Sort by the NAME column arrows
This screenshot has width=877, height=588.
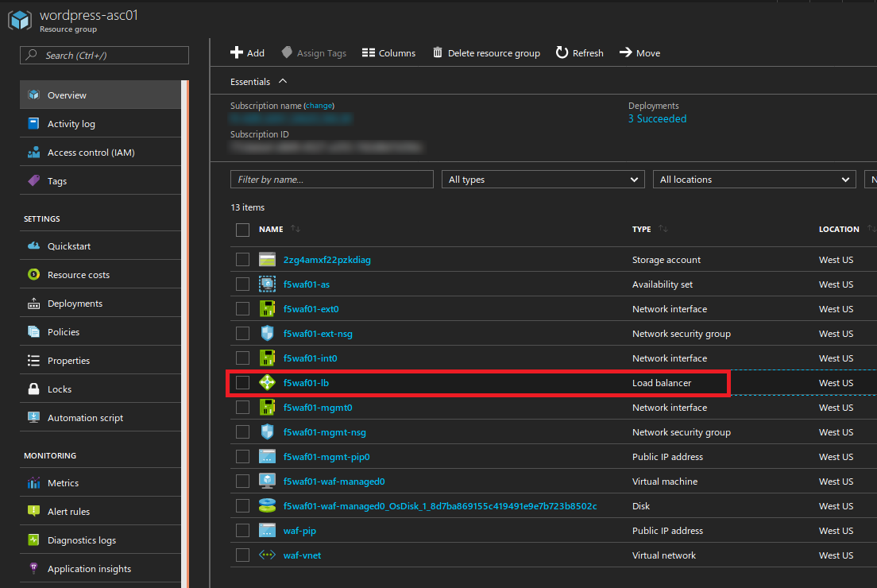(296, 229)
